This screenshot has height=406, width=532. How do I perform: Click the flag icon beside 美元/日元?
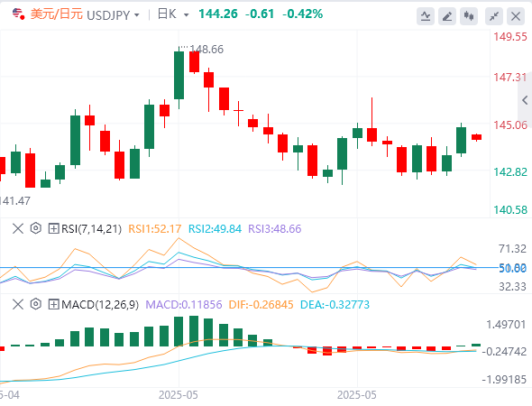(x=18, y=14)
